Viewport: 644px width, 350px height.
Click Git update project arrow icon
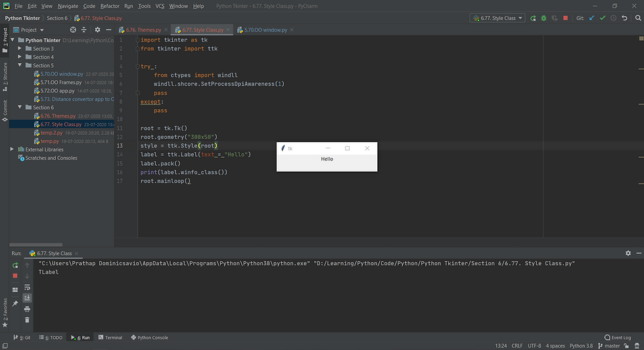pyautogui.click(x=592, y=18)
